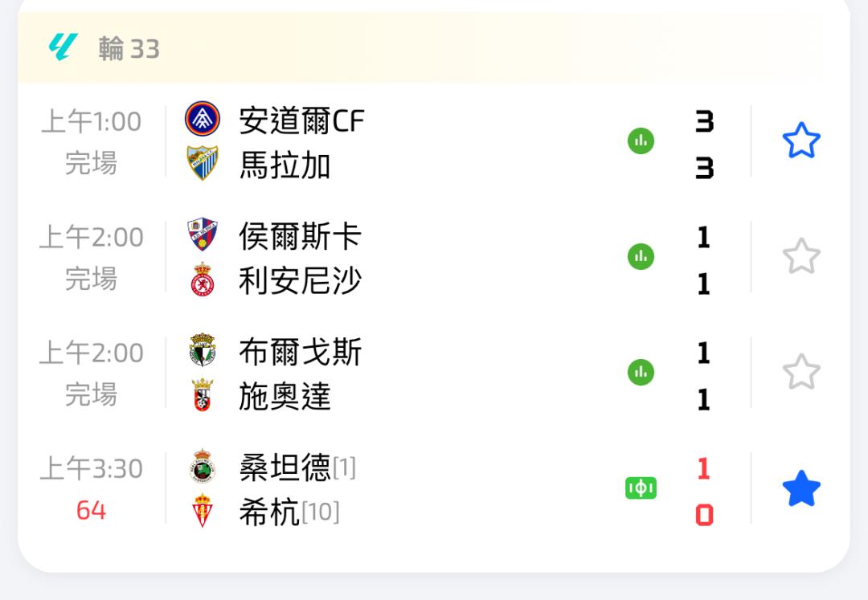
Task: Click the 侯爾斯卡 team crest
Action: [202, 235]
